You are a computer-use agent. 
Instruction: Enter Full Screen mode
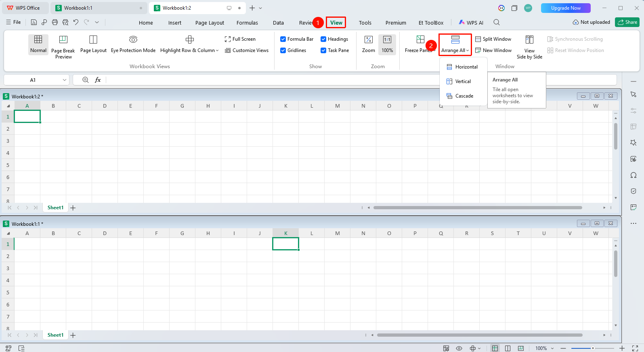click(x=240, y=39)
